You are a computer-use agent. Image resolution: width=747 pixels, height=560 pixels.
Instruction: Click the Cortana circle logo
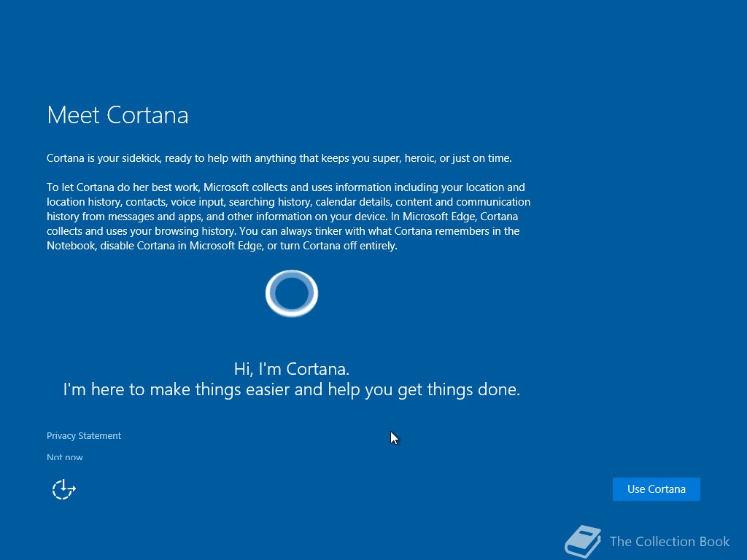tap(292, 293)
